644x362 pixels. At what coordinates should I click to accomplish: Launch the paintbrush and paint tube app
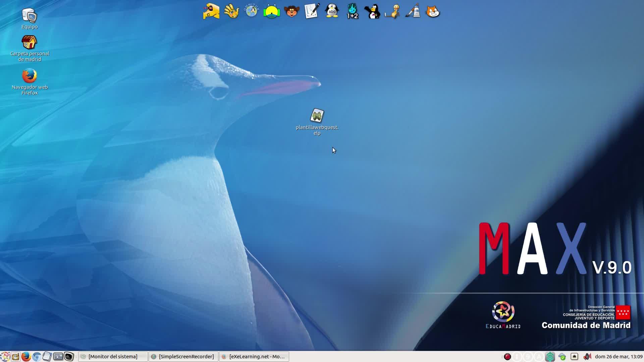pos(413,11)
